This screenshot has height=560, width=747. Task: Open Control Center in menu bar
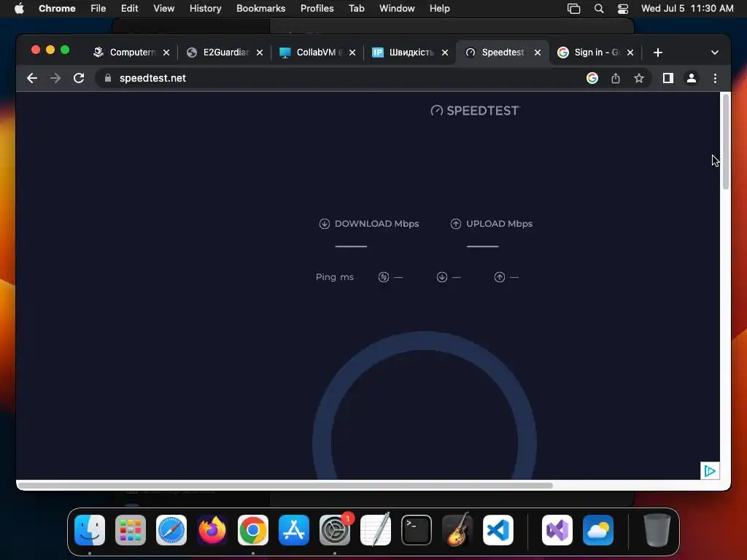[x=623, y=9]
